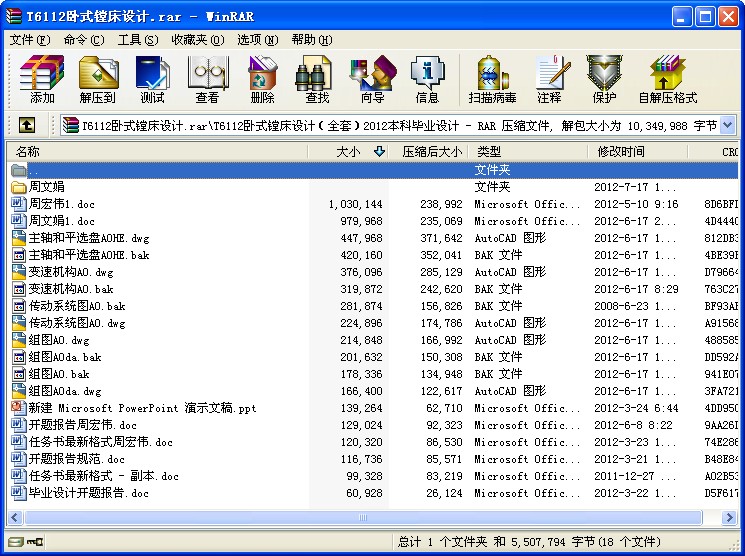Click the 周文娟 folder icon
The image size is (745, 556).
tap(19, 187)
